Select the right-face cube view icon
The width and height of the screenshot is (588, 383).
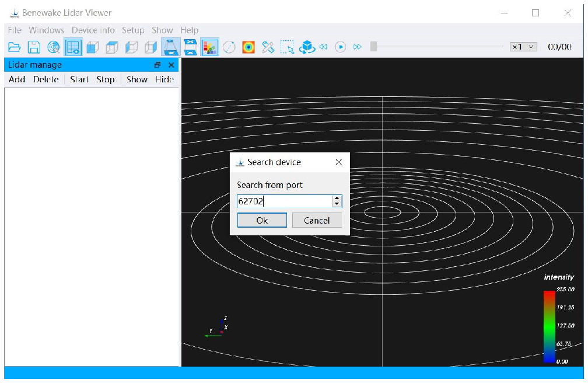pyautogui.click(x=150, y=47)
